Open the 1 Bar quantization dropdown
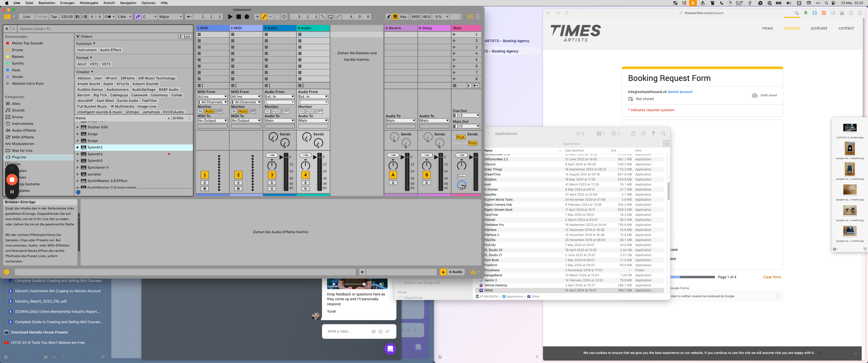The image size is (868, 363). [124, 17]
